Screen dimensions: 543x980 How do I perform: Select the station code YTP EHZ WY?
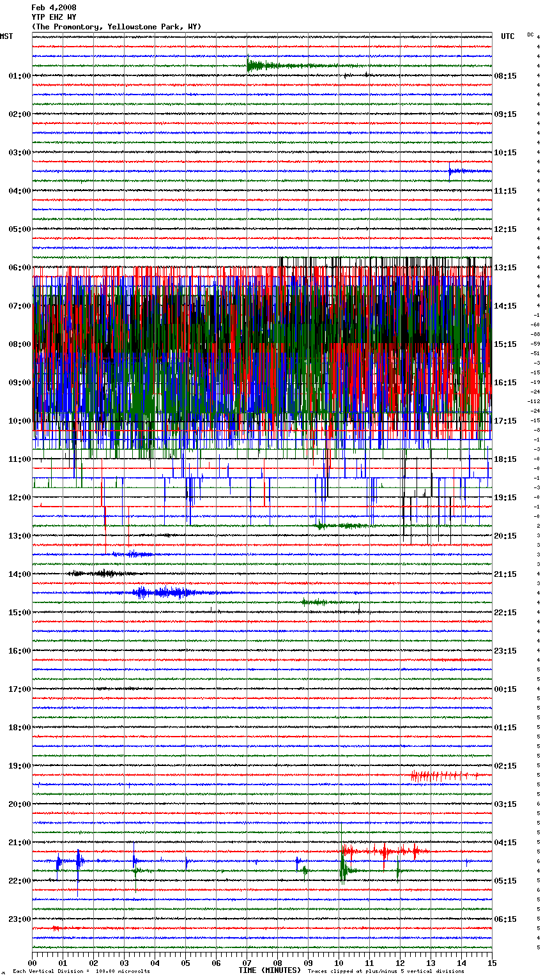(x=54, y=17)
